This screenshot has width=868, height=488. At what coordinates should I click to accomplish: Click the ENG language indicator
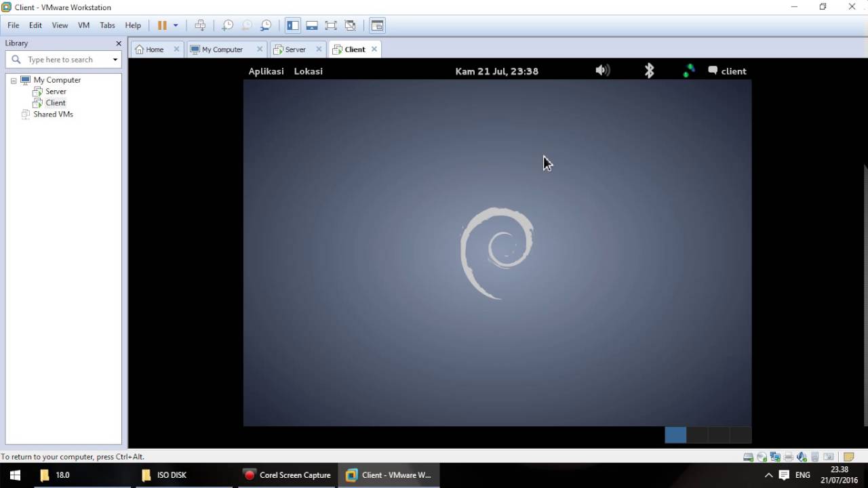(803, 475)
